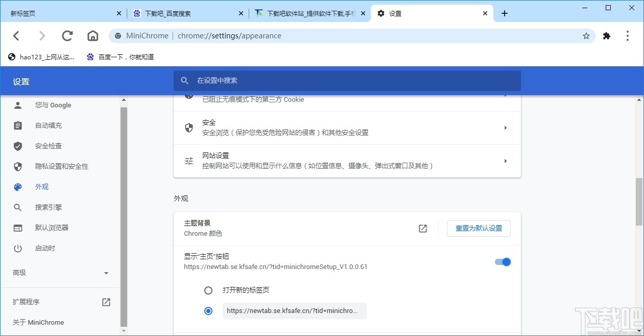Click the browser window icon for 默认浏览器

(18, 228)
